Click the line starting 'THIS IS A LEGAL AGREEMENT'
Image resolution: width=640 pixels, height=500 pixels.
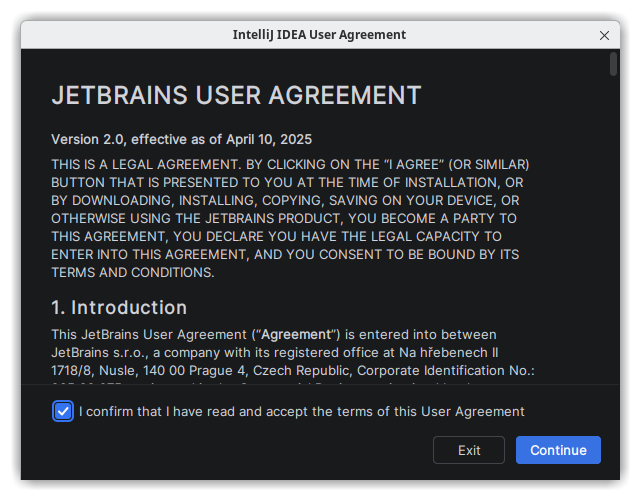pyautogui.click(x=290, y=164)
